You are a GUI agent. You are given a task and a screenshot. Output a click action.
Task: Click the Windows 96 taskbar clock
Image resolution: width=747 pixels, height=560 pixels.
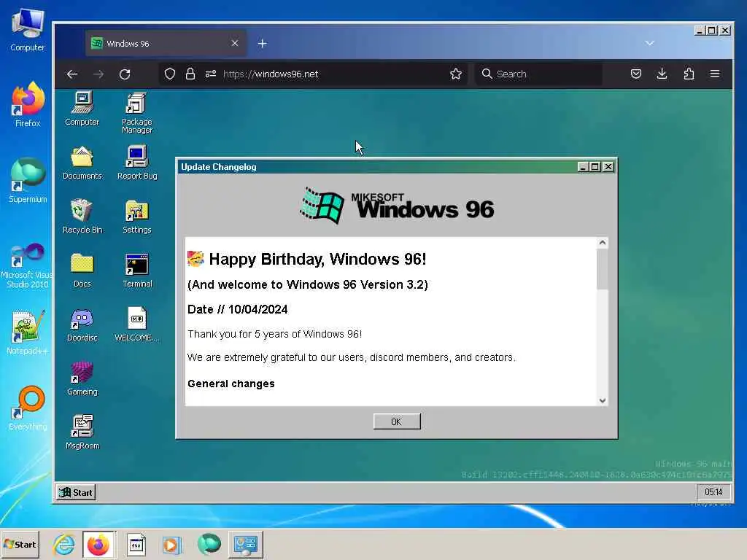click(x=713, y=492)
